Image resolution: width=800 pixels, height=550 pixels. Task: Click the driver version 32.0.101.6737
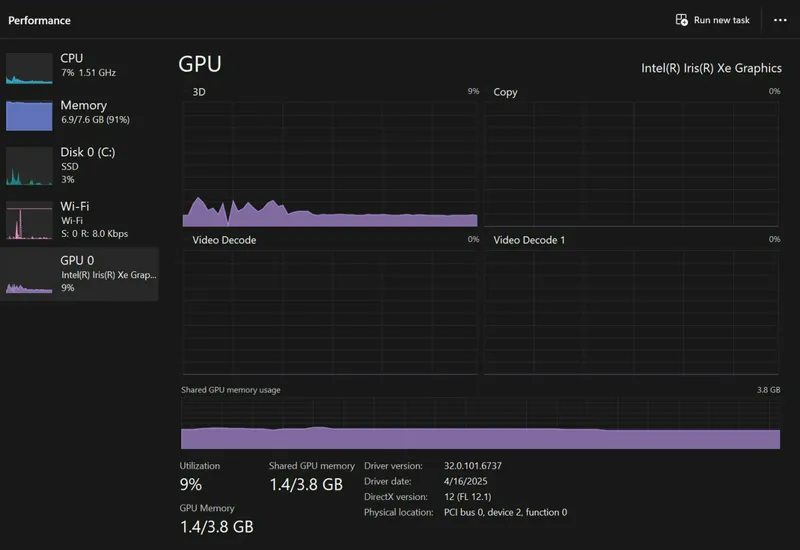click(x=473, y=466)
